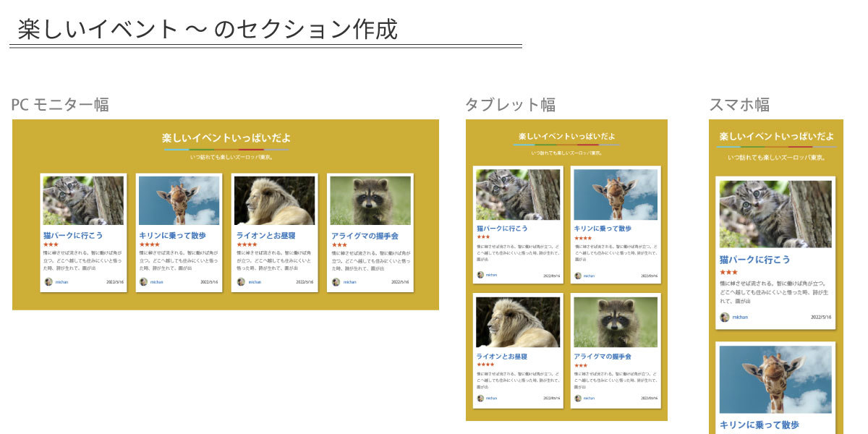Click the author avatar on the tablet giraffe card

pyautogui.click(x=578, y=275)
